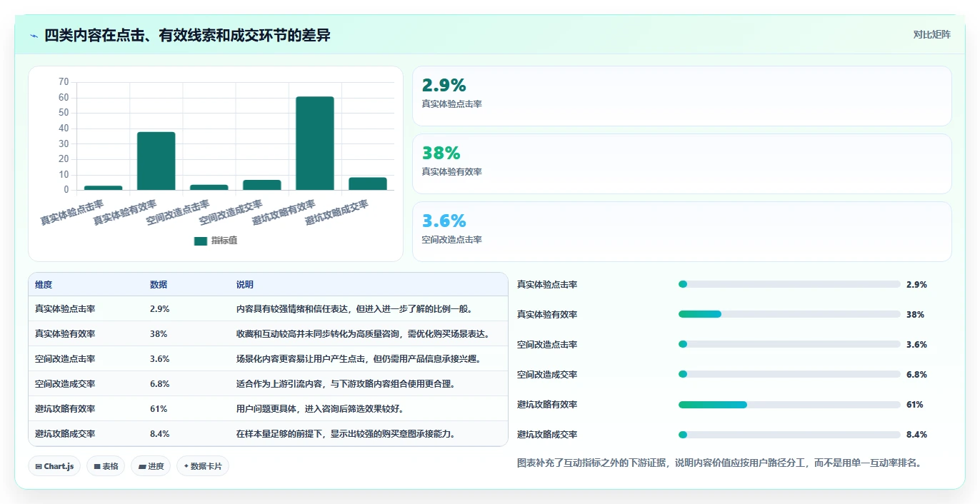Click the description starting 适合作为上游引流内容

tap(346, 384)
